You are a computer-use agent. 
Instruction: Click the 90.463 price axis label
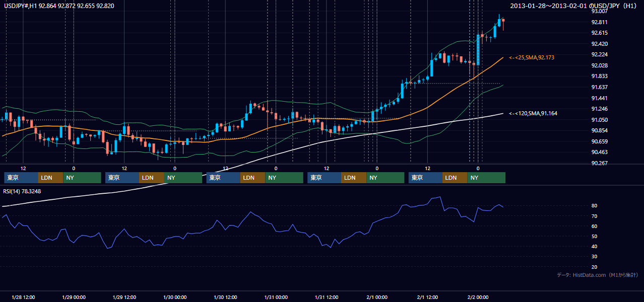click(x=599, y=152)
